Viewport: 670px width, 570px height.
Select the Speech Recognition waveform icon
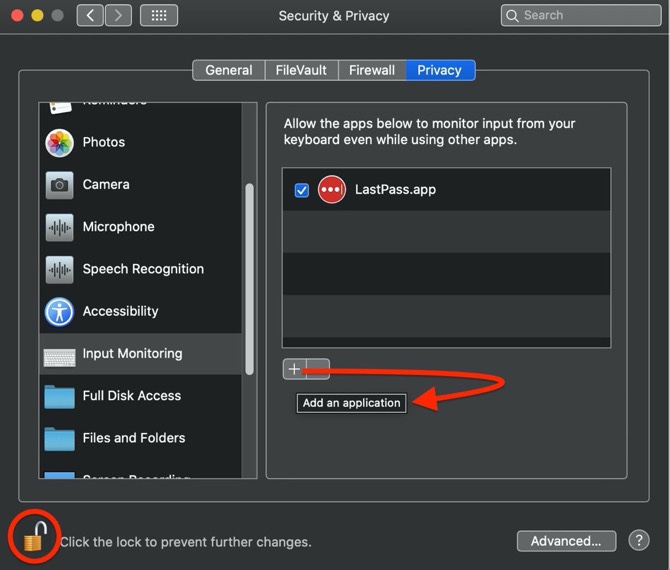click(59, 270)
